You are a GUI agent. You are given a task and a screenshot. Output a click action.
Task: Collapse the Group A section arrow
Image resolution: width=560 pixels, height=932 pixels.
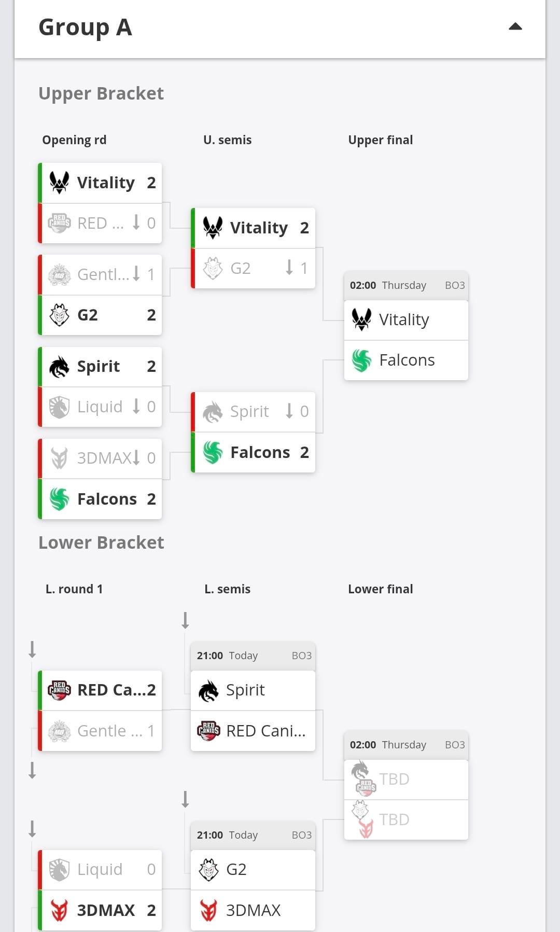coord(515,27)
